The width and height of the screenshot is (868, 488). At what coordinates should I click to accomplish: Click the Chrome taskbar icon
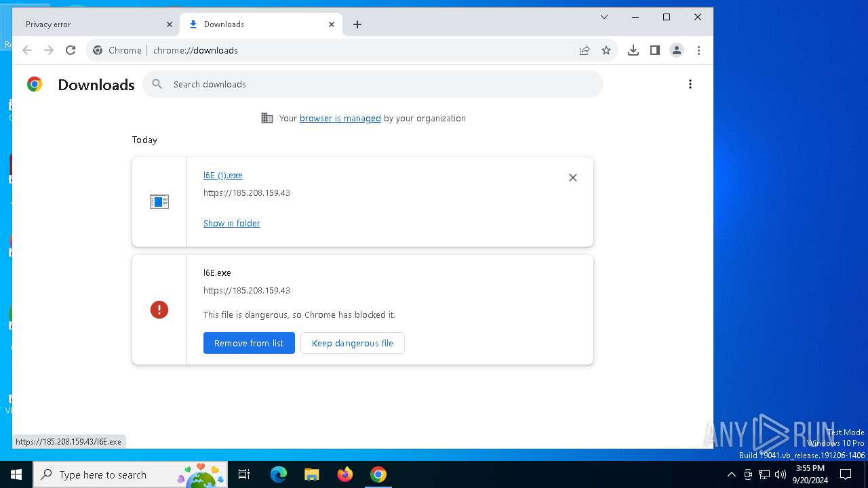tap(378, 474)
